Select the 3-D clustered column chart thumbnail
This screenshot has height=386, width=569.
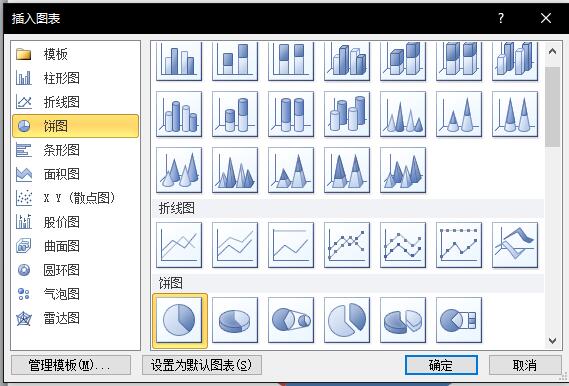point(347,61)
